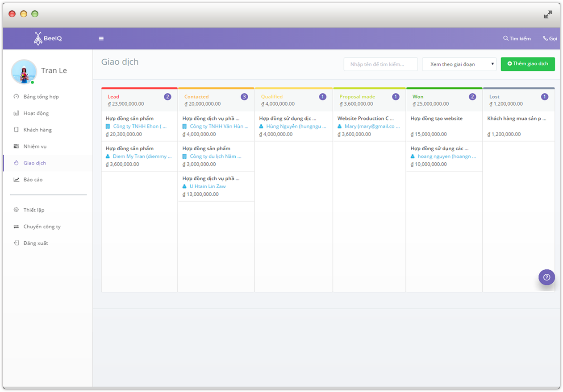The image size is (563, 392).
Task: Click the fullscreen expand arrows icon
Action: click(548, 15)
